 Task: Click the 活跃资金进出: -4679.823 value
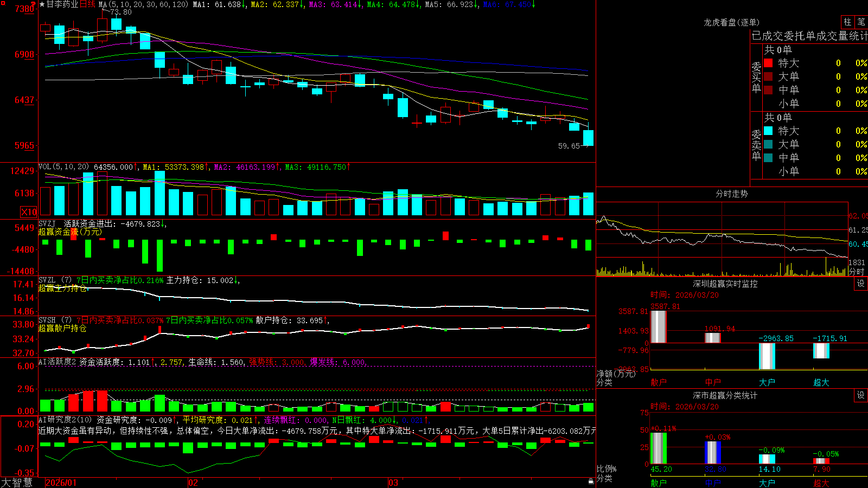coord(115,223)
